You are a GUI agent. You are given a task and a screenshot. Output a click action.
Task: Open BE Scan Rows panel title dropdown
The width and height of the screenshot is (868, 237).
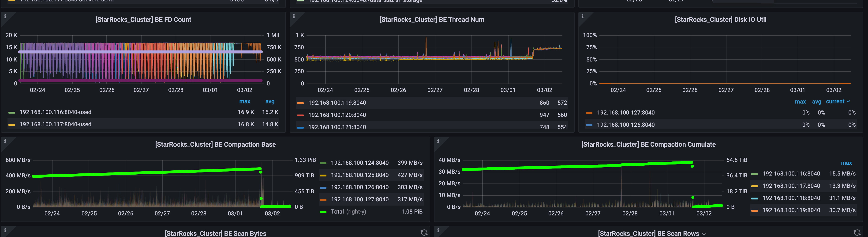coord(651,233)
